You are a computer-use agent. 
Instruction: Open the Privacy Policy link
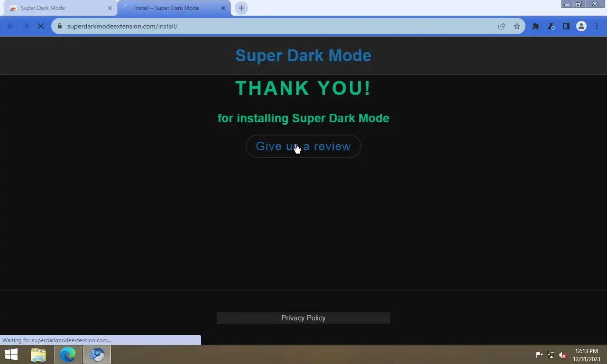[x=303, y=318]
